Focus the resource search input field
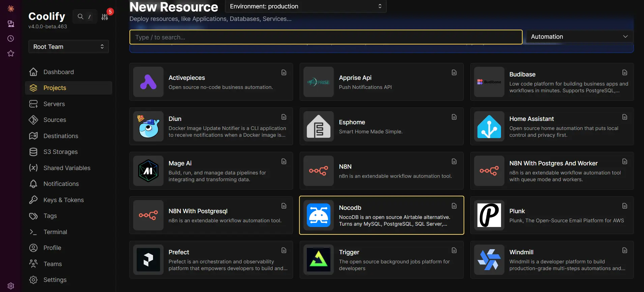 pos(326,37)
